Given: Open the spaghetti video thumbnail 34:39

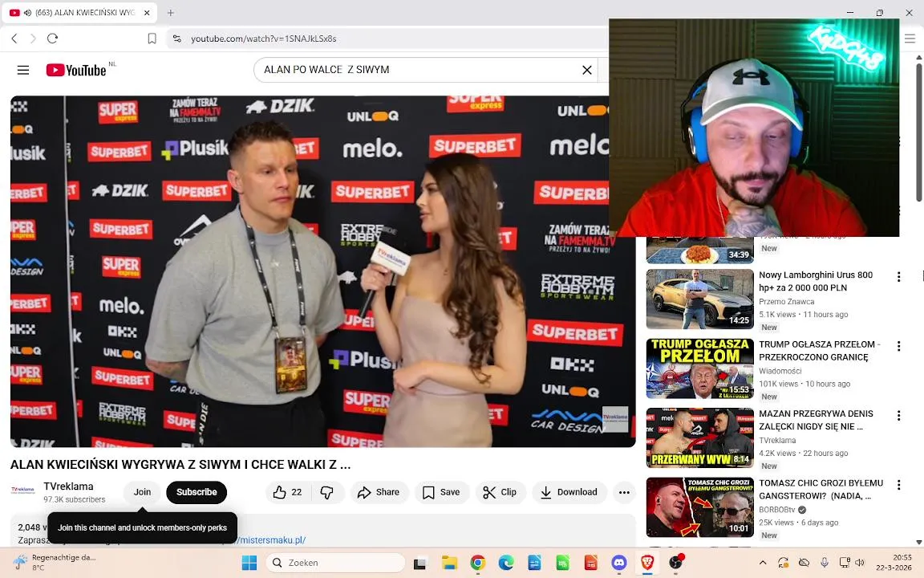Looking at the screenshot, I should pos(700,250).
